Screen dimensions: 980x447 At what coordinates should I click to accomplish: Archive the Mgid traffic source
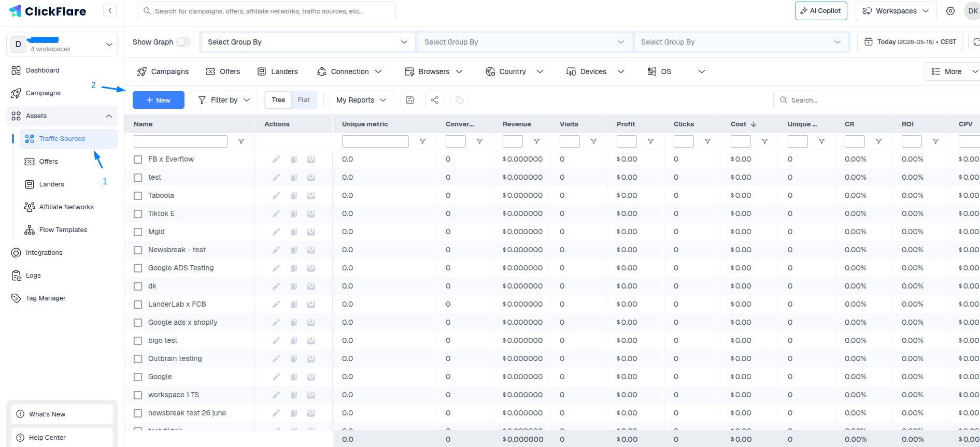(311, 232)
